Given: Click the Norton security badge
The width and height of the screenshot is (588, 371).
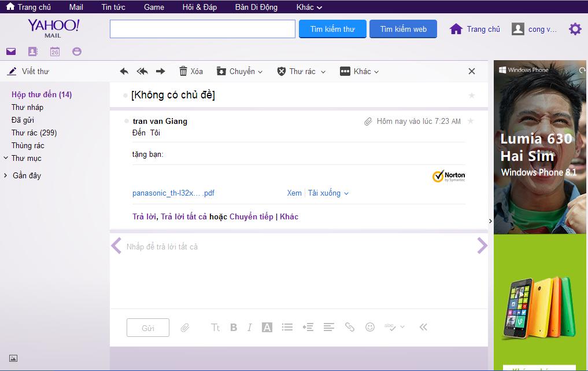Looking at the screenshot, I should pos(449,176).
